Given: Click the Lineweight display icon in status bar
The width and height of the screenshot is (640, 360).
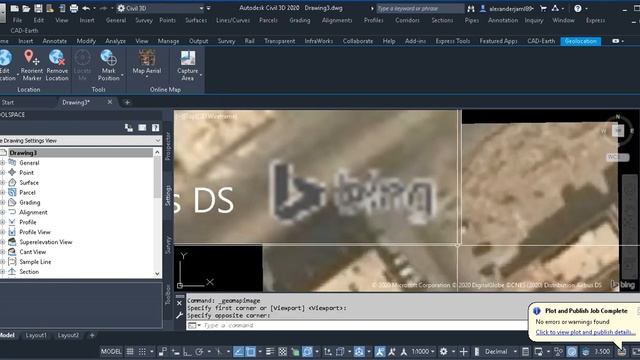Looking at the screenshot, I should [270, 351].
